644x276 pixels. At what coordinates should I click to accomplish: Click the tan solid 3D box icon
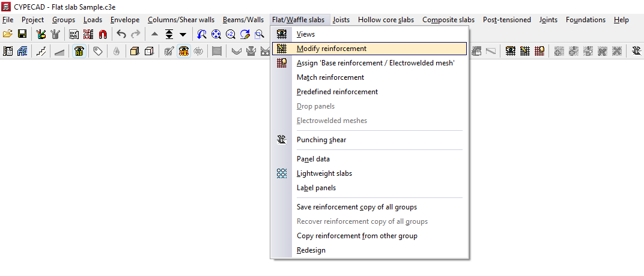click(x=135, y=51)
